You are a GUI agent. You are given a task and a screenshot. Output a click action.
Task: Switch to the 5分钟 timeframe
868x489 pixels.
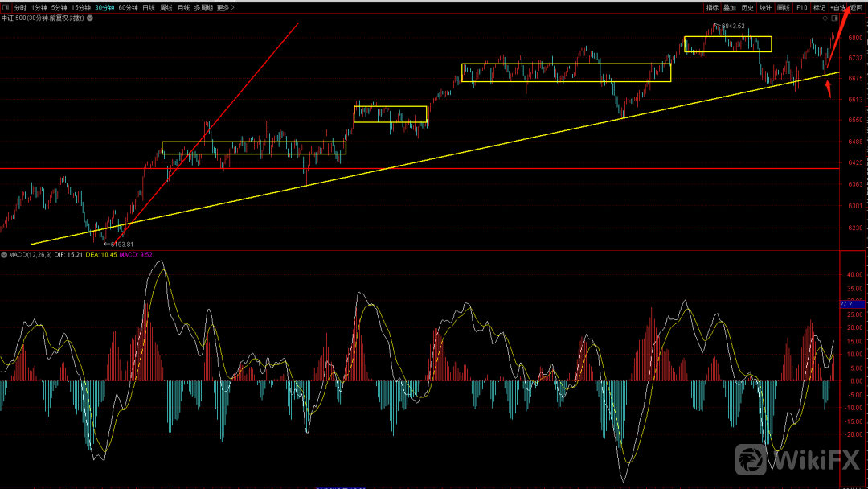click(59, 7)
